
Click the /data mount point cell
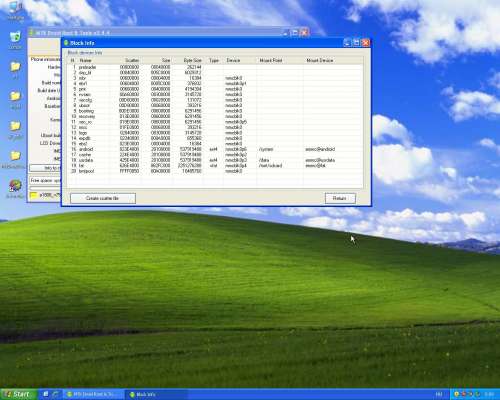coord(264,160)
